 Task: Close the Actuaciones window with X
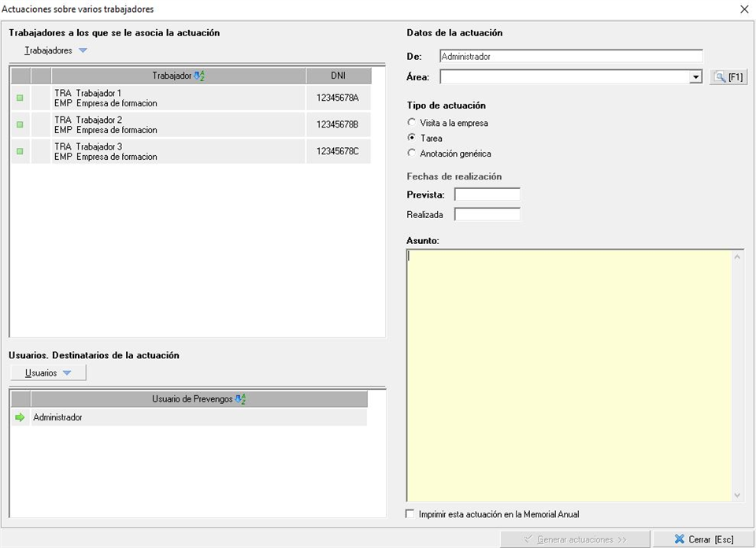[x=744, y=9]
